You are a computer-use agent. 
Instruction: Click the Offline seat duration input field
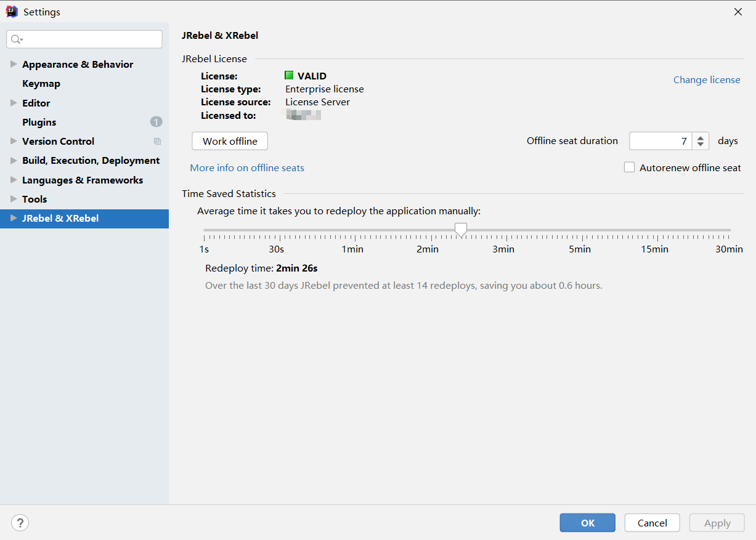(x=660, y=141)
